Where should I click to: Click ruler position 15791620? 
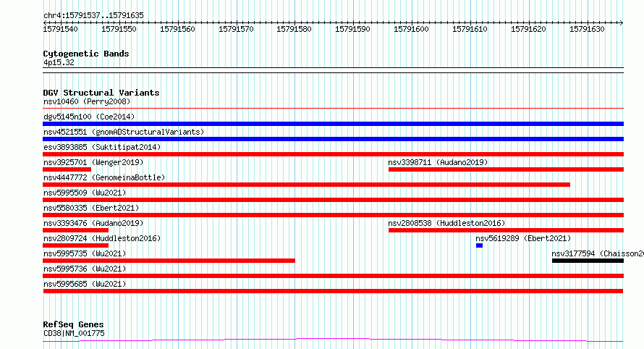(x=529, y=29)
